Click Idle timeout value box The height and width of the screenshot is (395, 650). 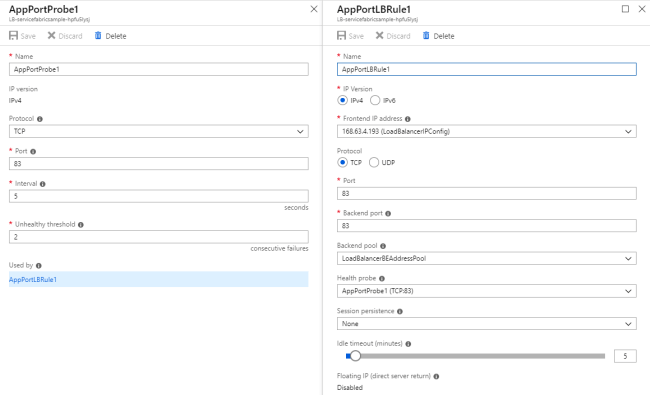coord(625,356)
